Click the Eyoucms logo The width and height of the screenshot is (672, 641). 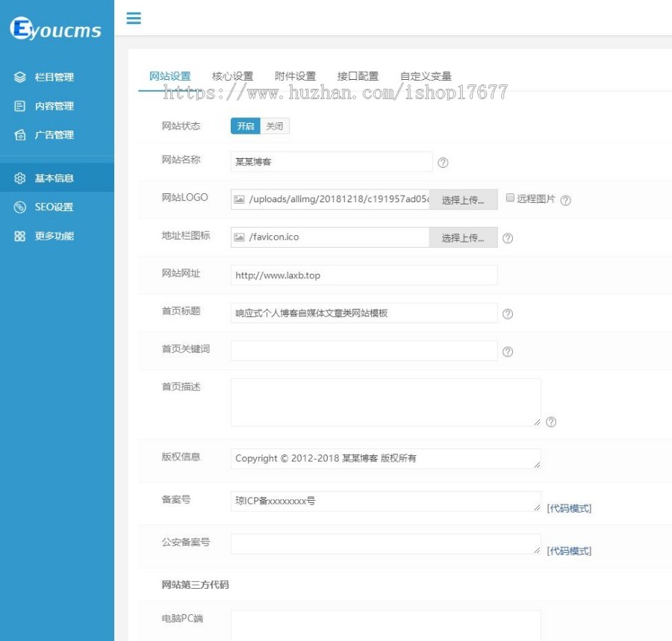pyautogui.click(x=56, y=28)
